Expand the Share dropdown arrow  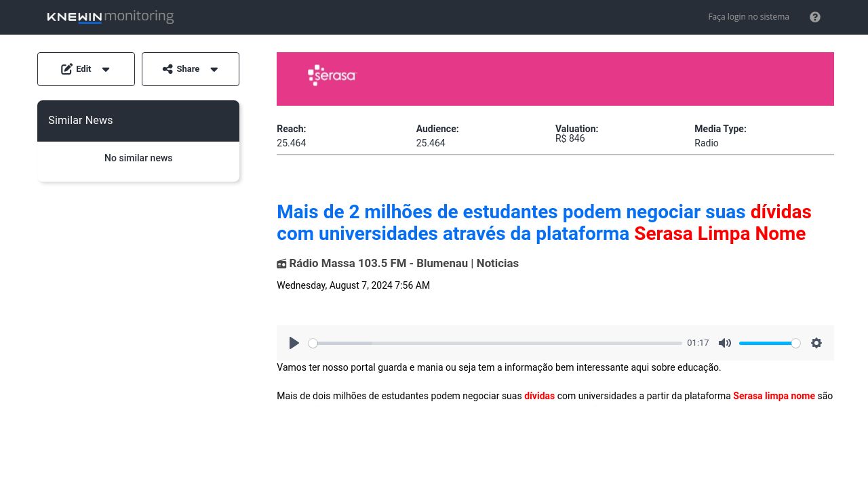pyautogui.click(x=214, y=69)
